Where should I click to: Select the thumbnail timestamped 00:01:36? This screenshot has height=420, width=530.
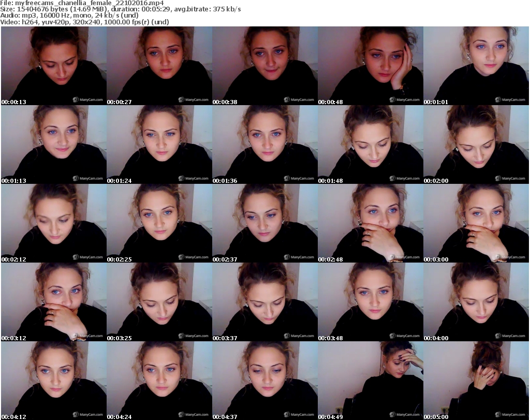(x=265, y=144)
